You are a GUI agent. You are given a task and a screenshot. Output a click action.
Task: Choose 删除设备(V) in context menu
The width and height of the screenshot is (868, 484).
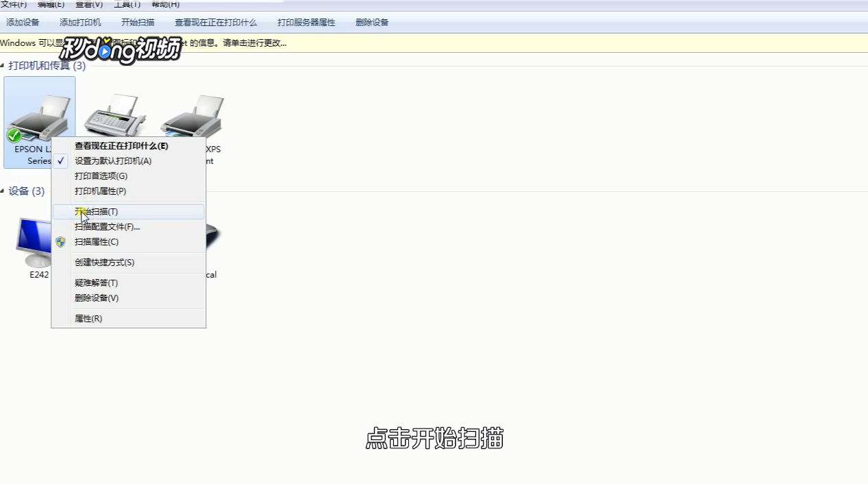(129, 298)
